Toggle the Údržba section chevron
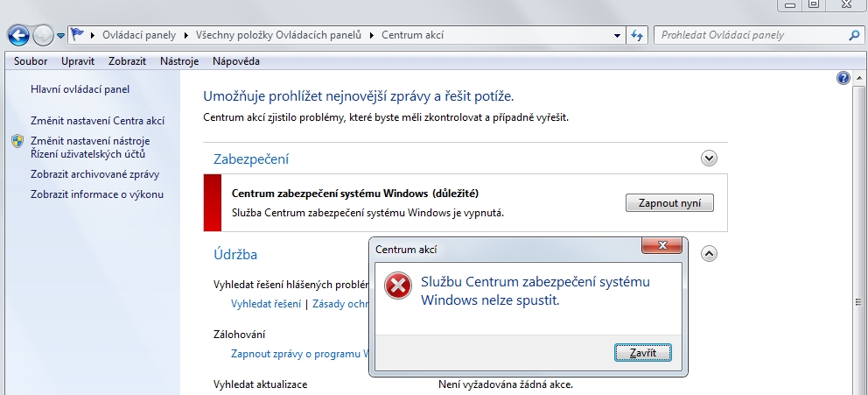Viewport: 868px width, 395px height. [709, 254]
